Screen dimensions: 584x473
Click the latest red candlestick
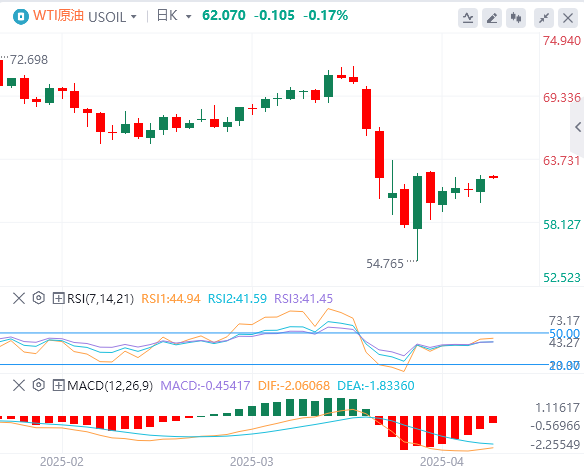(x=493, y=177)
